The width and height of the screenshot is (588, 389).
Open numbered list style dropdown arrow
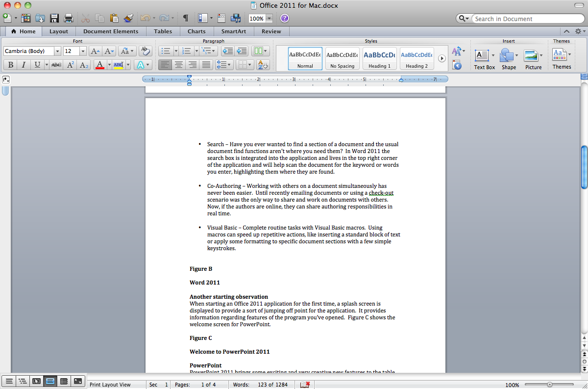tap(196, 51)
